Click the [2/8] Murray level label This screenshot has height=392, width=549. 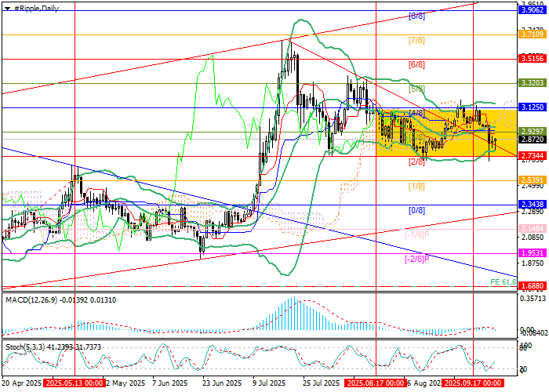[x=416, y=162]
